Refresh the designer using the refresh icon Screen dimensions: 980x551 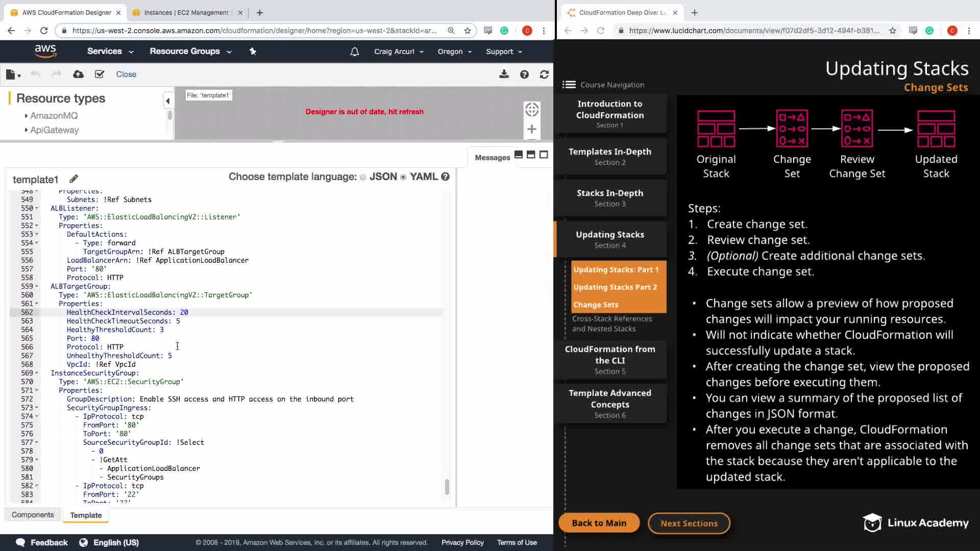(544, 74)
